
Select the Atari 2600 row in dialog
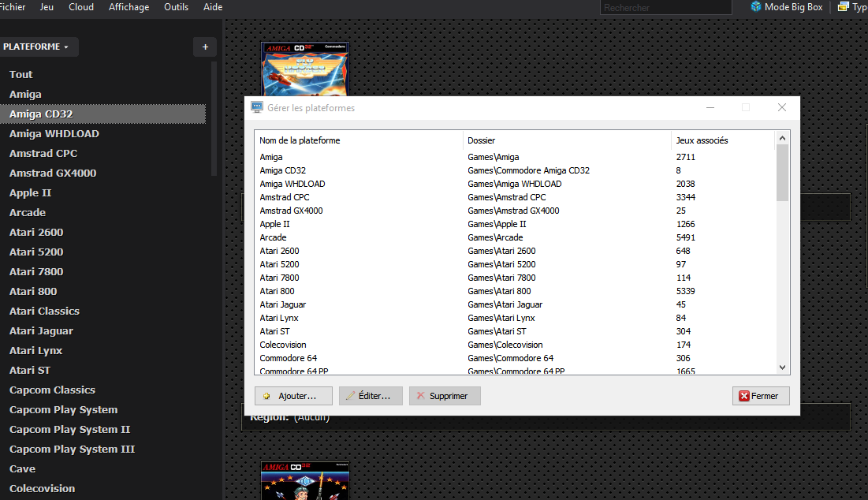515,251
